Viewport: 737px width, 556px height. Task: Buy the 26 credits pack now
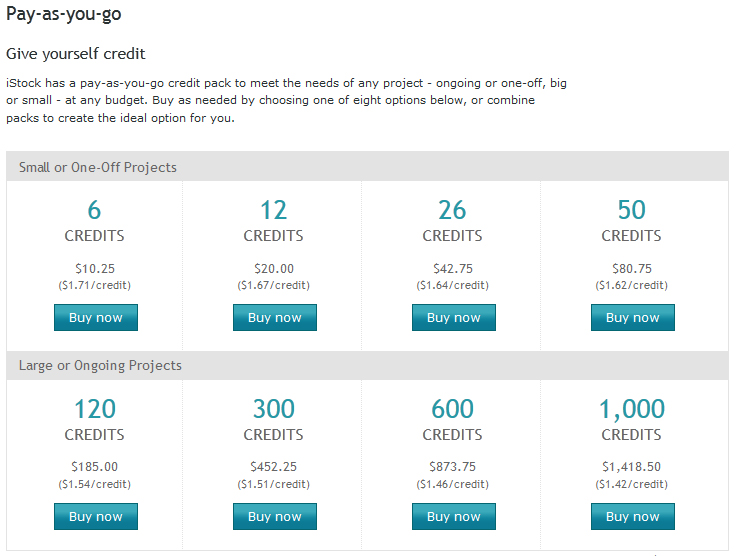point(454,317)
